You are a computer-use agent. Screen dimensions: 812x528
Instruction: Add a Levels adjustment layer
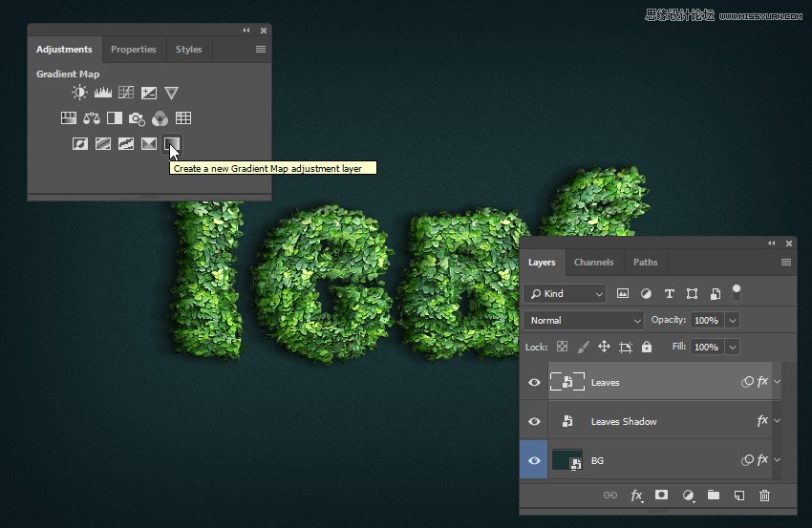pyautogui.click(x=103, y=93)
